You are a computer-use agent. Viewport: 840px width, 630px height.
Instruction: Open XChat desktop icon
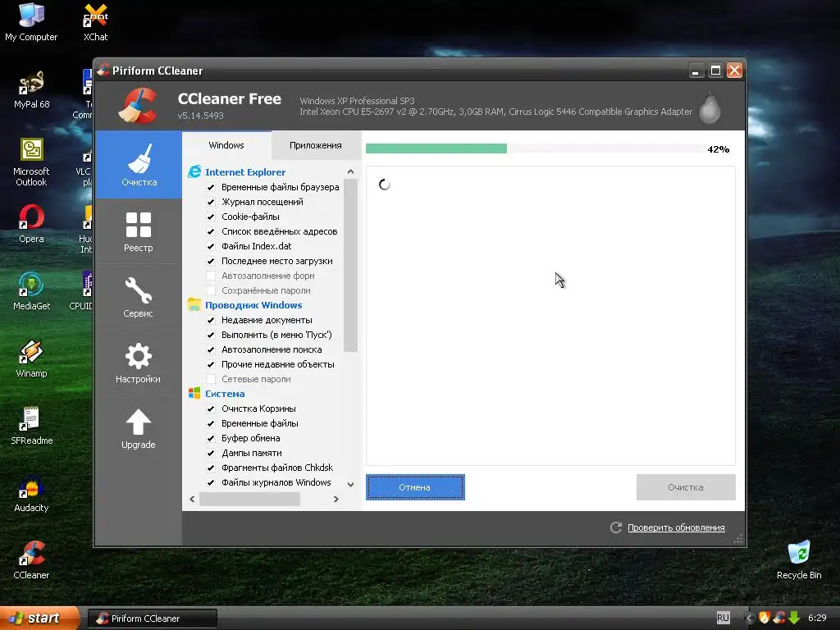point(95,22)
